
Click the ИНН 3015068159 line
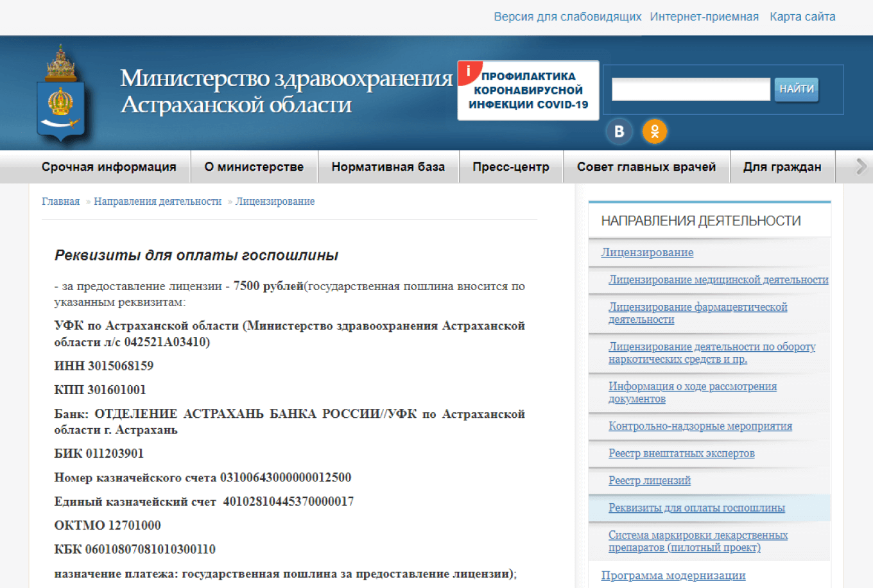(104, 366)
